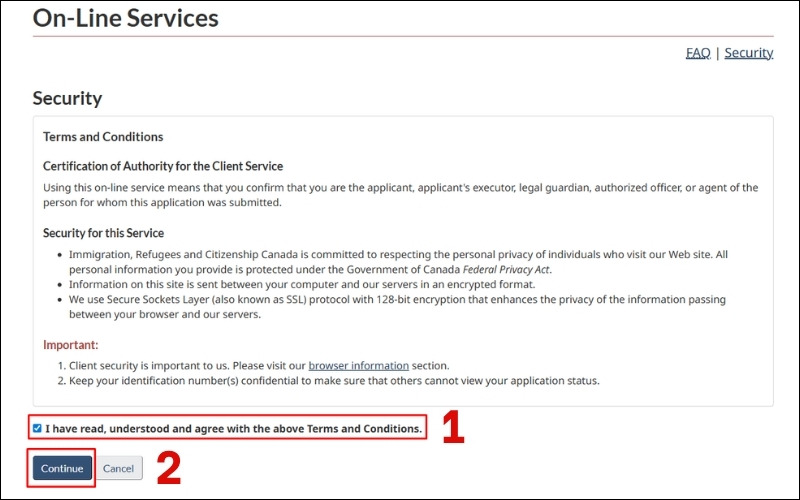Click the red number 2 annotation
The width and height of the screenshot is (800, 500).
[x=169, y=468]
